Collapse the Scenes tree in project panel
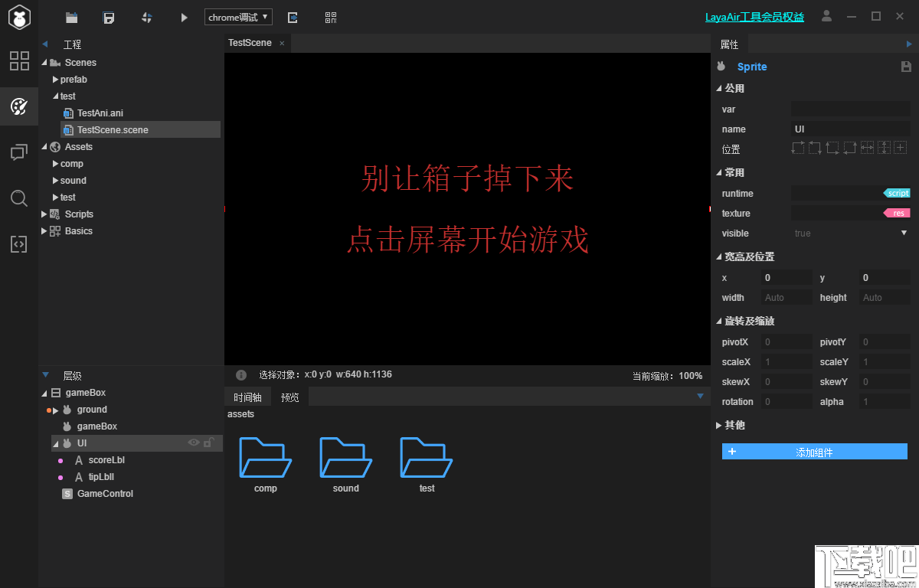 click(x=46, y=62)
